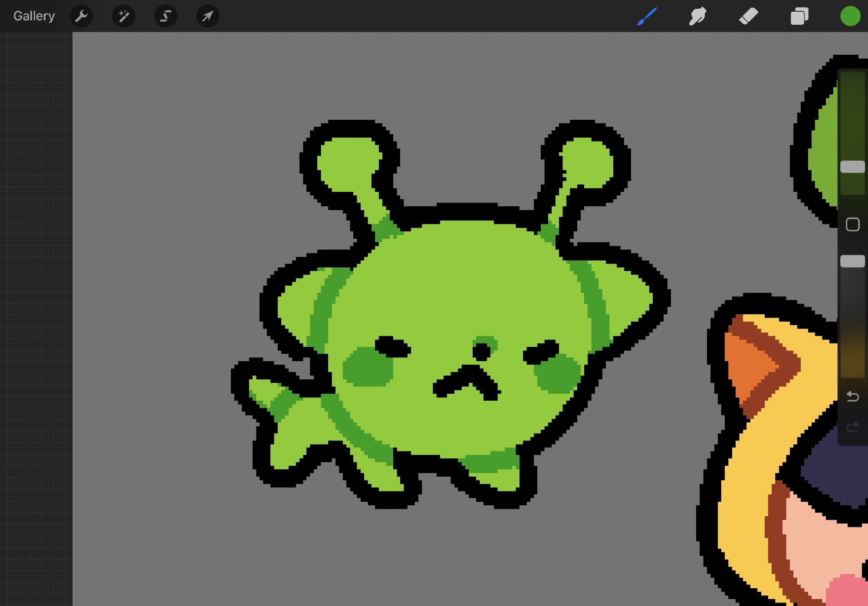This screenshot has height=606, width=868.
Task: Open the green active color picker
Action: click(x=850, y=16)
